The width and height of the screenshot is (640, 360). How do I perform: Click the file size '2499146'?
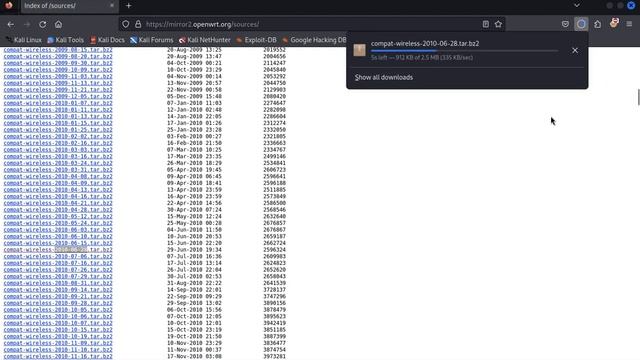click(274, 156)
